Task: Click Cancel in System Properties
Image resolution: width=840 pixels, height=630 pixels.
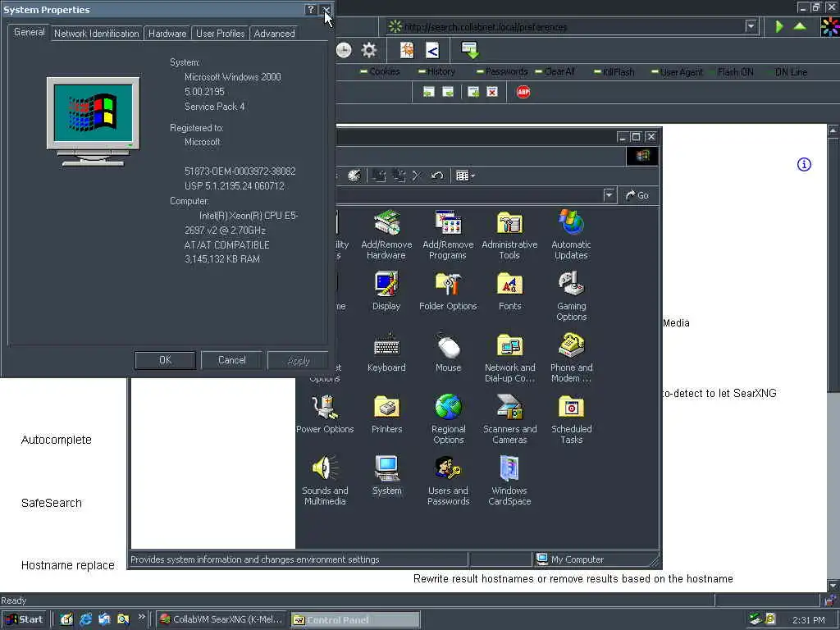Action: [231, 360]
